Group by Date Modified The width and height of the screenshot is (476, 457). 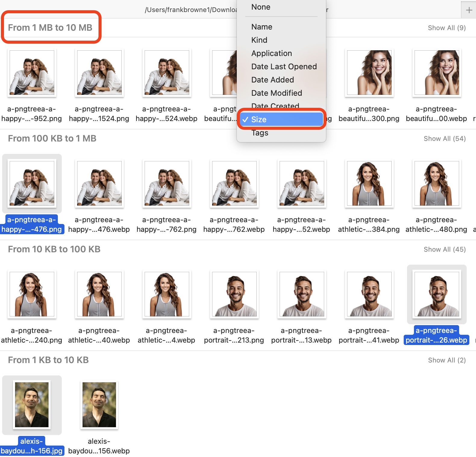click(276, 93)
